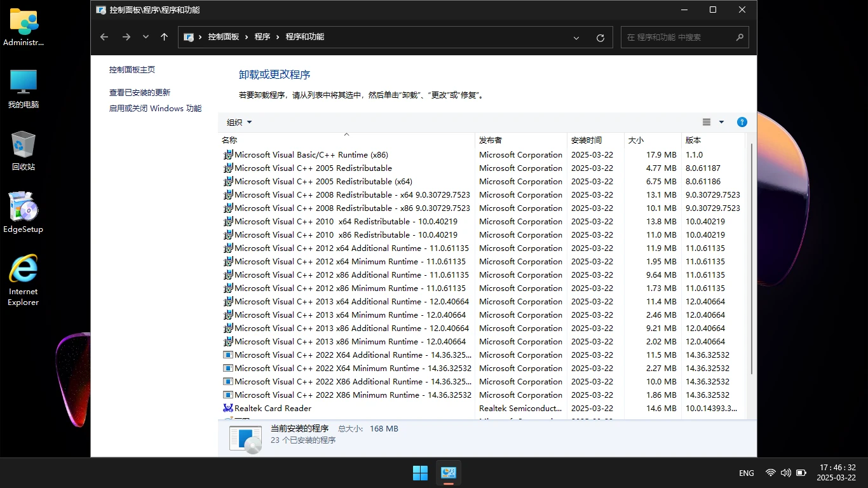
Task: Select 2012 x64 Minimum Runtime name
Action: (x=350, y=261)
